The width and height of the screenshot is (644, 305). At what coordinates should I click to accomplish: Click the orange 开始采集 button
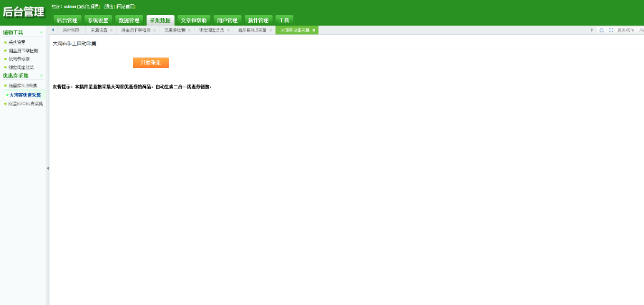coord(151,62)
